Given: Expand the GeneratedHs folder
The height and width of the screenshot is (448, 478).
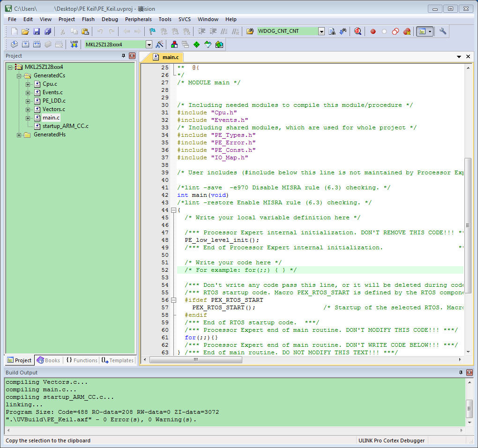Looking at the screenshot, I should pyautogui.click(x=19, y=135).
